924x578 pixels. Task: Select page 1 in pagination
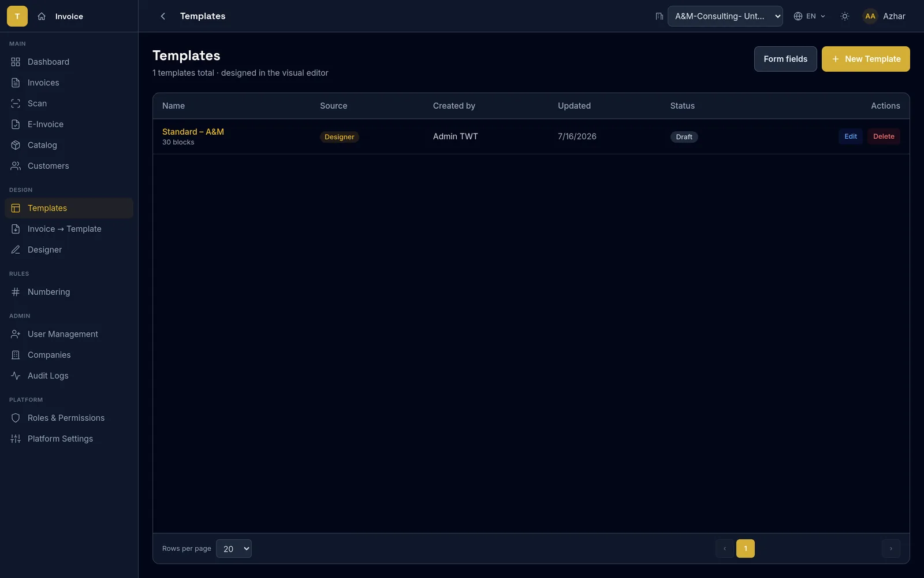click(746, 549)
